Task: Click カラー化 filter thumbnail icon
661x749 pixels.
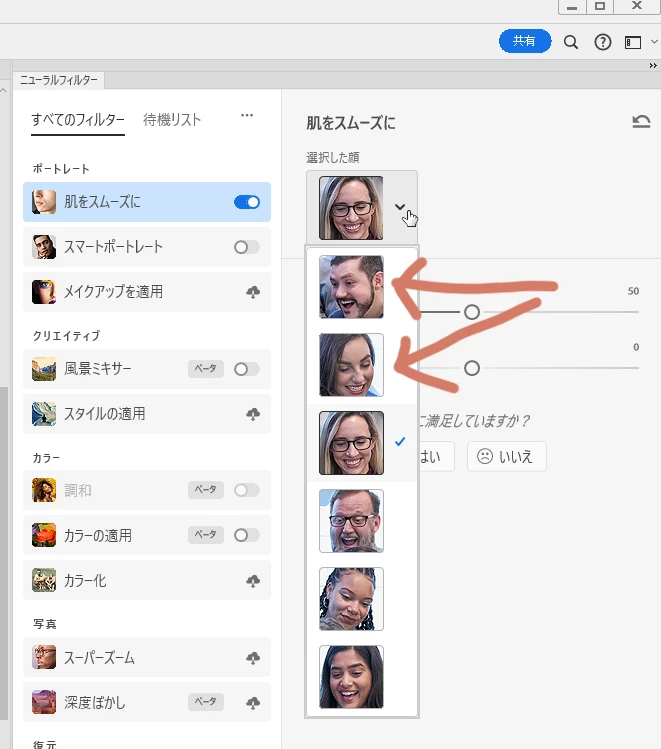Action: pos(44,580)
